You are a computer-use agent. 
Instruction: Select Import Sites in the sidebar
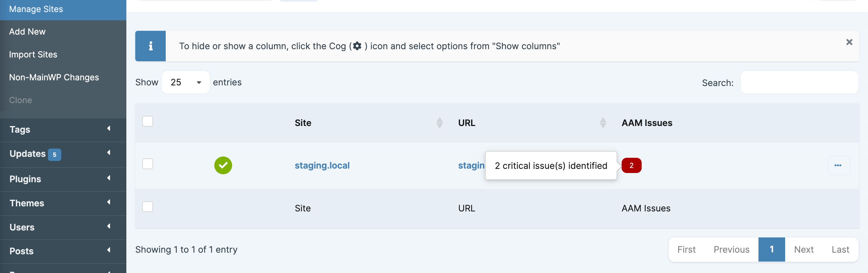coord(33,54)
